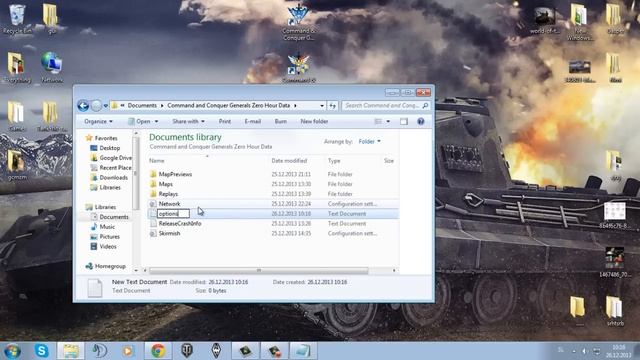Open Desktop in the navigation pane
This screenshot has height=360, width=640.
(110, 148)
